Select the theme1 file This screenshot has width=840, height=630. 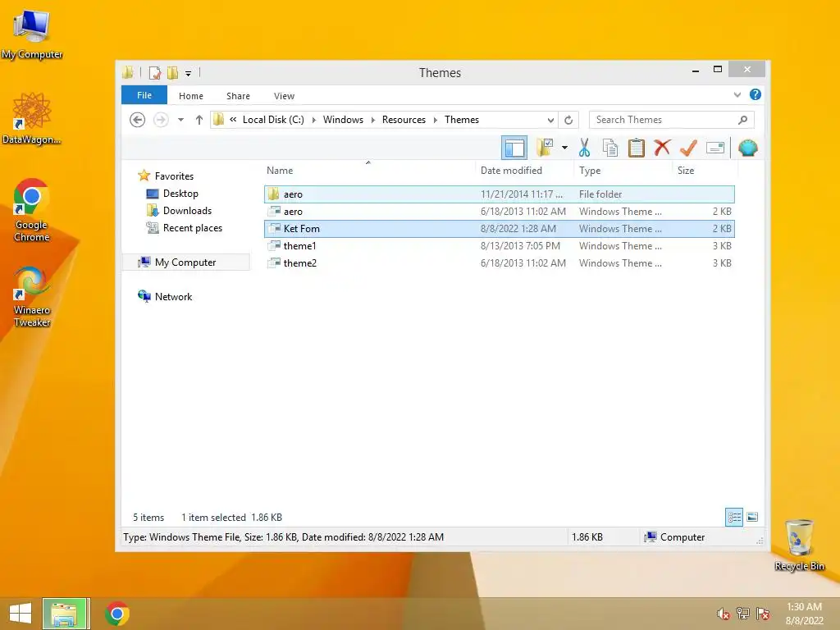(x=500, y=246)
